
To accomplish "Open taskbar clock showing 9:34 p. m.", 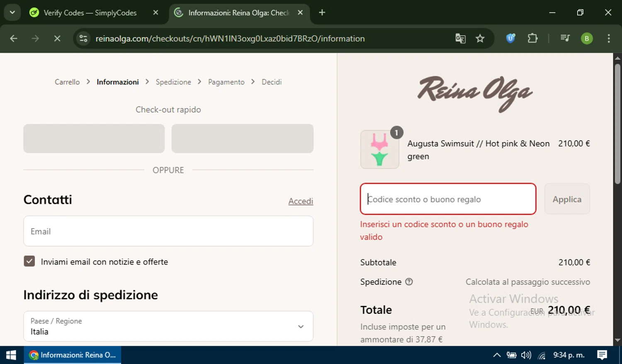I will click(x=569, y=355).
